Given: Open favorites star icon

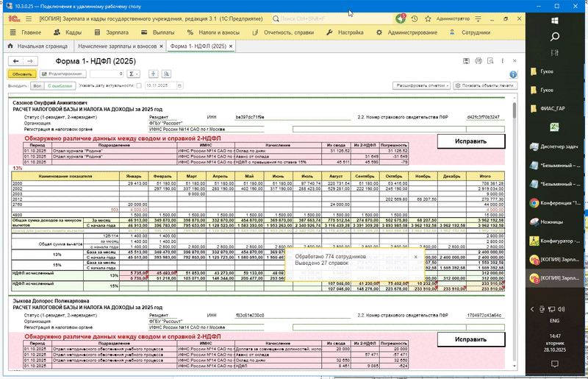Looking at the screenshot, I should pos(428,18).
